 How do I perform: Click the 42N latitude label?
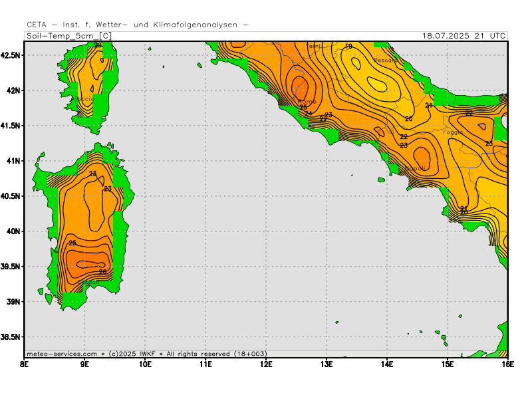(x=13, y=90)
